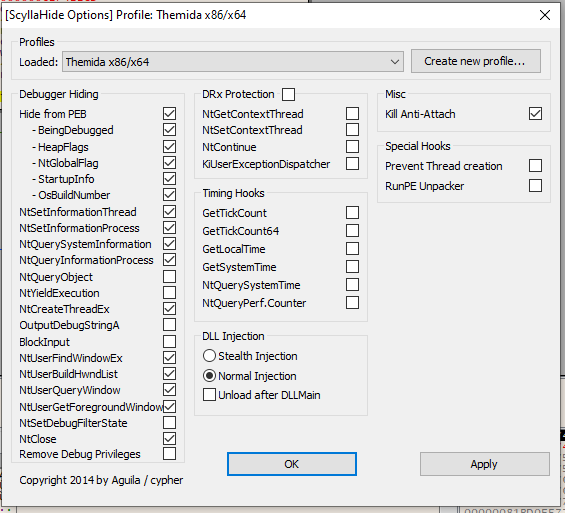The image size is (565, 513).
Task: Check the GetTickCount64 box
Action: pos(352,231)
